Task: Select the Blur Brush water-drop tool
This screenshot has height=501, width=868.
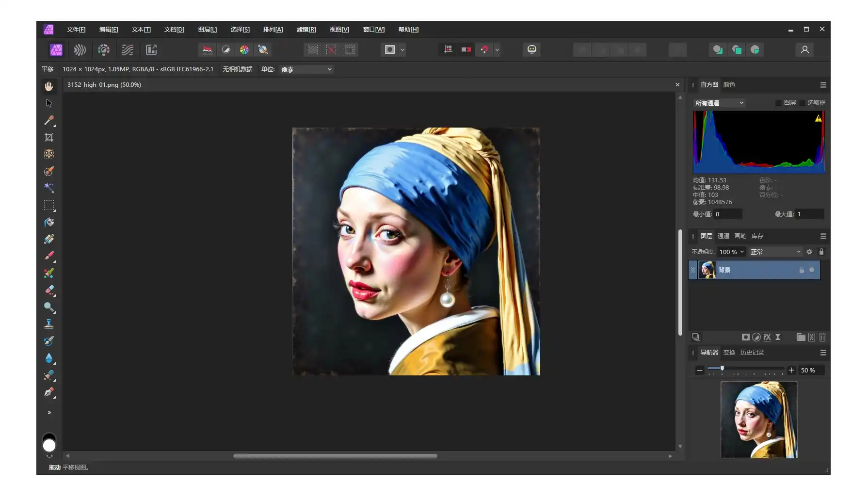Action: (x=49, y=358)
